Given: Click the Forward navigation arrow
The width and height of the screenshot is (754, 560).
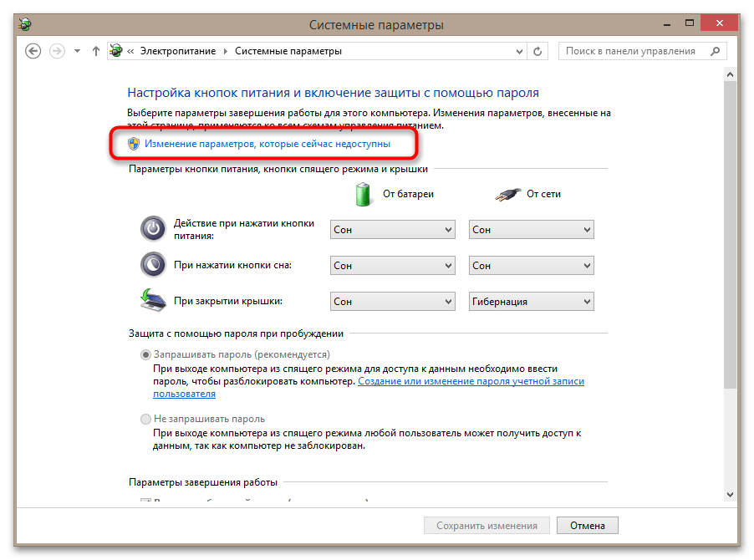Looking at the screenshot, I should click(x=57, y=51).
